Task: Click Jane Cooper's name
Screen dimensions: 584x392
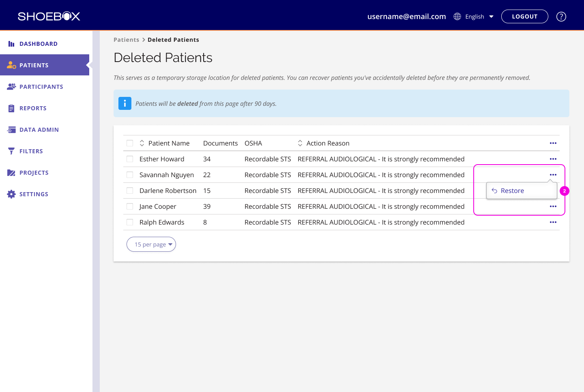Action: (158, 206)
